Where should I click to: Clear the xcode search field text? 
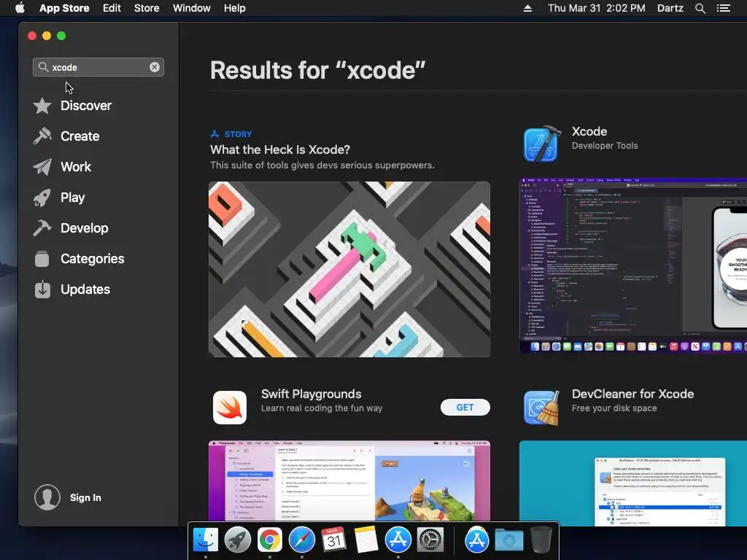[155, 67]
